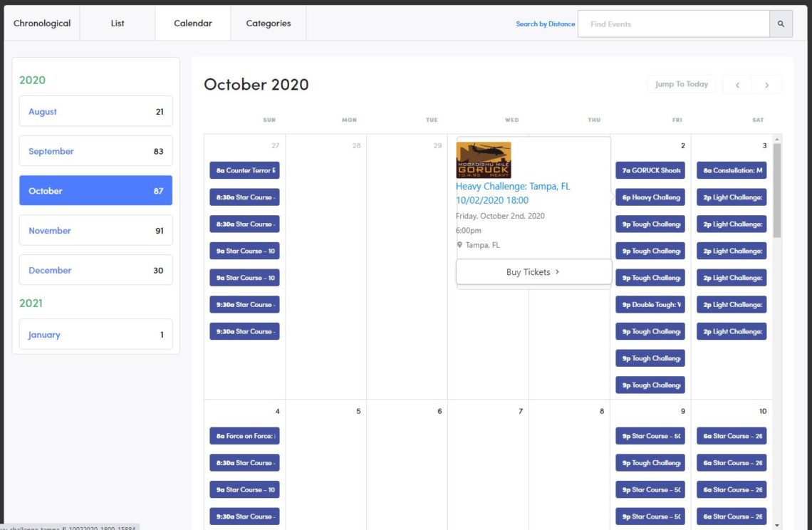Click the magnifying glass search button
Image resolution: width=812 pixels, height=530 pixels.
tap(781, 24)
